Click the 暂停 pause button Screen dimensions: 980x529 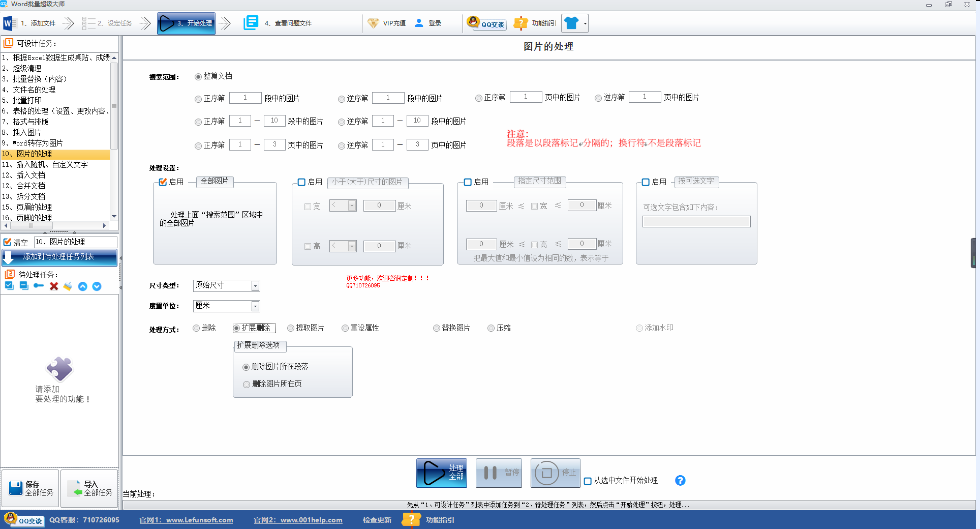[x=499, y=473]
